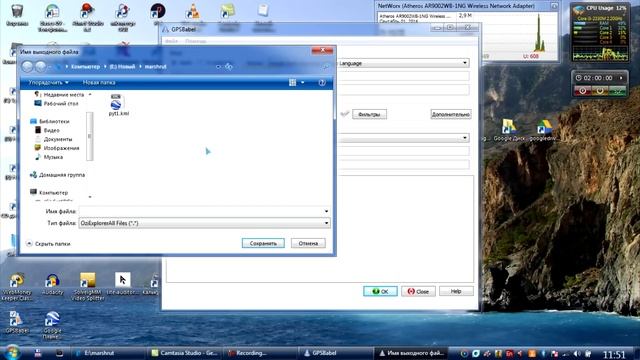Open the Google Диск desktop shortcut
The height and width of the screenshot is (360, 640).
[509, 130]
